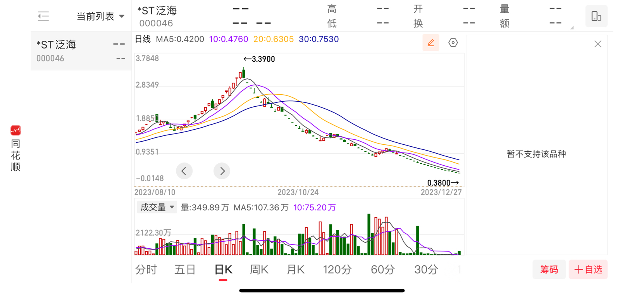
Task: Tap the -0.0148 price axis label
Action: (150, 178)
